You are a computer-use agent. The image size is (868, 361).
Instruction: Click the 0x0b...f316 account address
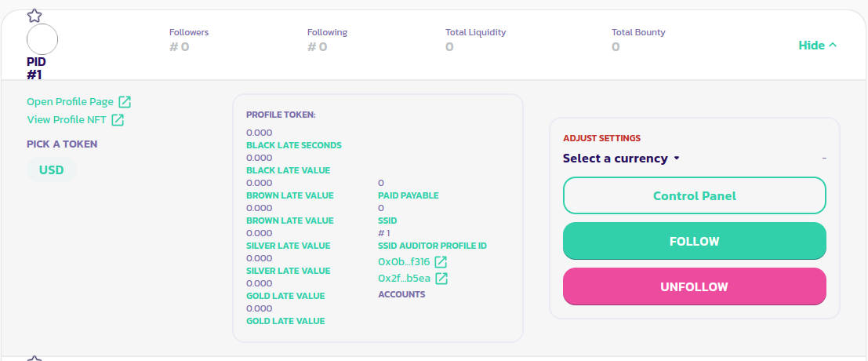[404, 262]
